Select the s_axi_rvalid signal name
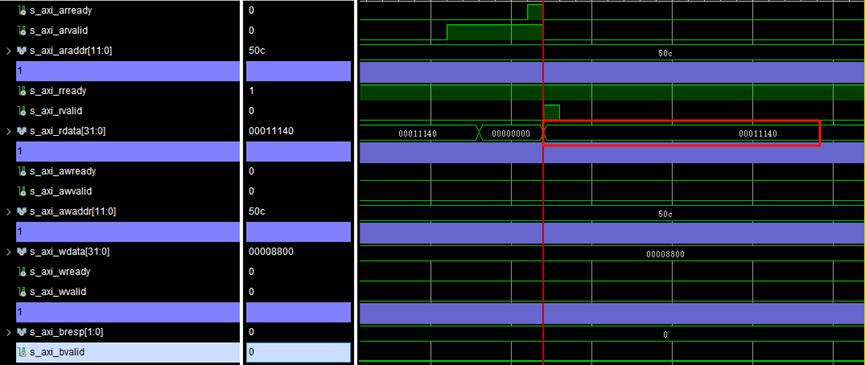The image size is (865, 365). [56, 111]
